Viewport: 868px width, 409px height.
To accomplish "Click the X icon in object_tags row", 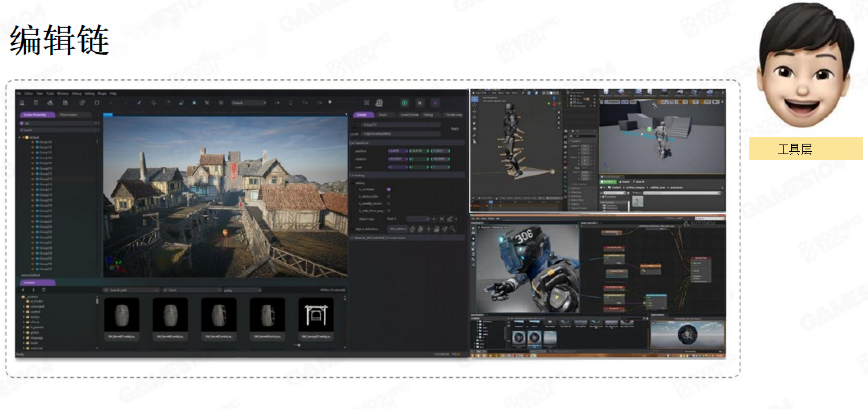I will (x=442, y=219).
